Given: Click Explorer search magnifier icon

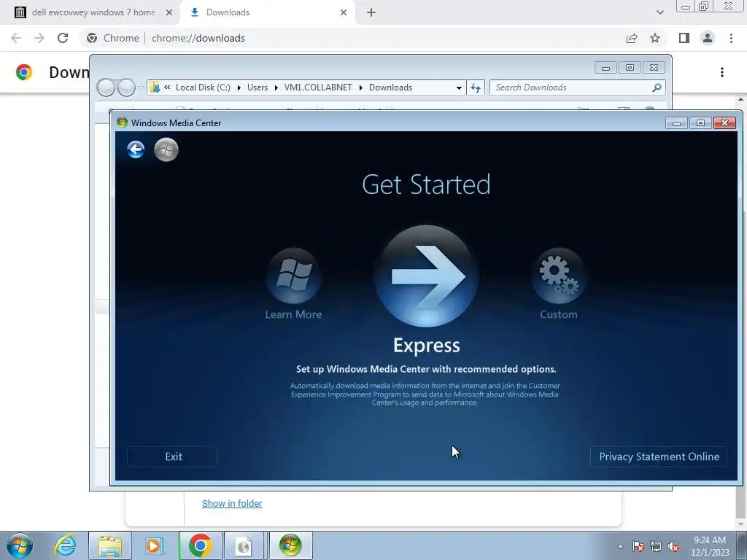Looking at the screenshot, I should click(x=657, y=87).
